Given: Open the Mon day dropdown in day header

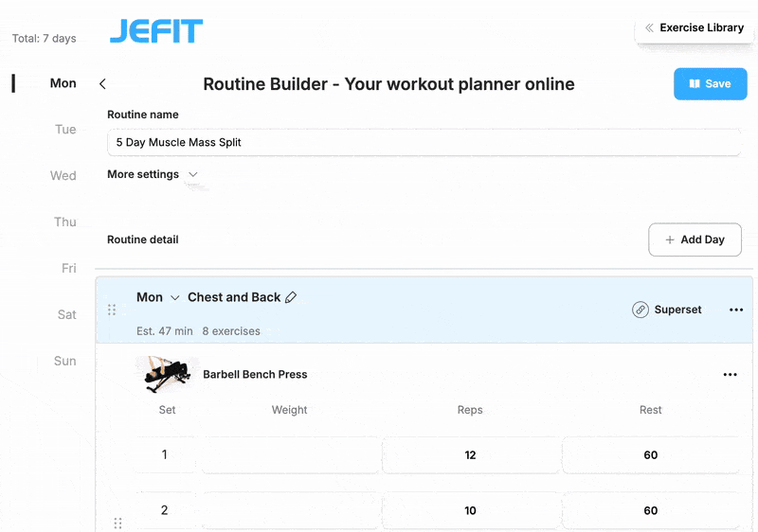Looking at the screenshot, I should 174,297.
